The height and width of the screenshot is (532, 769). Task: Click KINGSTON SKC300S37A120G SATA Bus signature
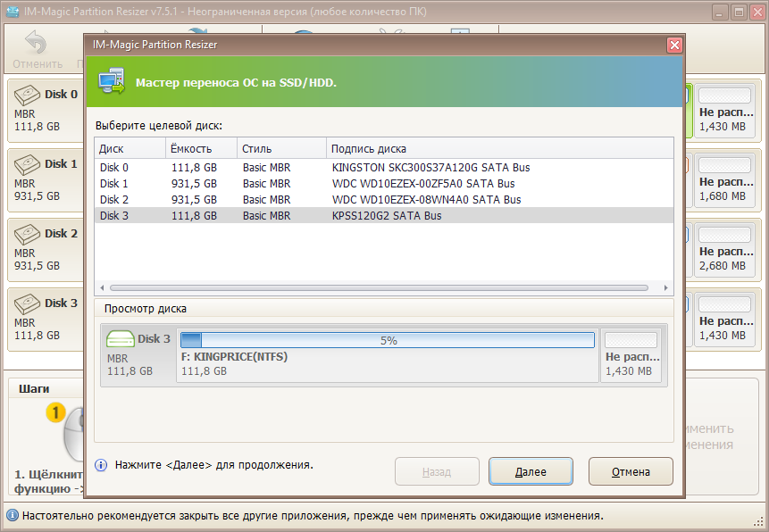430,168
